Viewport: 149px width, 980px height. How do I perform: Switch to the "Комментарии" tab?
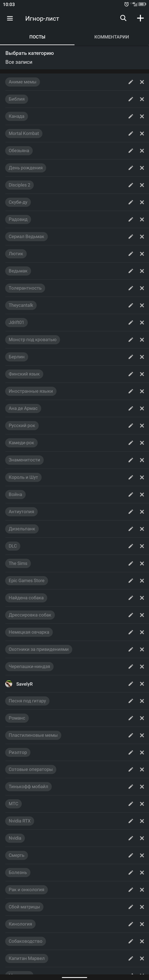point(111,37)
